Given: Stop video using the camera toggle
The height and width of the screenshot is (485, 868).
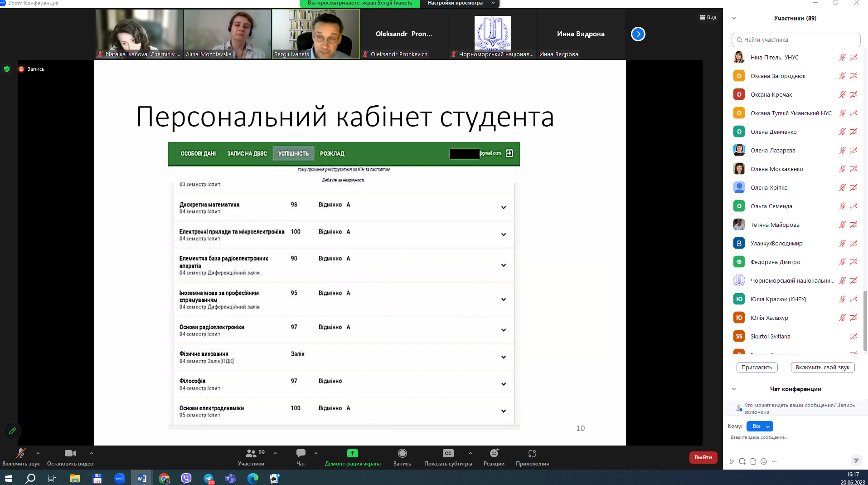Looking at the screenshot, I should tap(70, 453).
